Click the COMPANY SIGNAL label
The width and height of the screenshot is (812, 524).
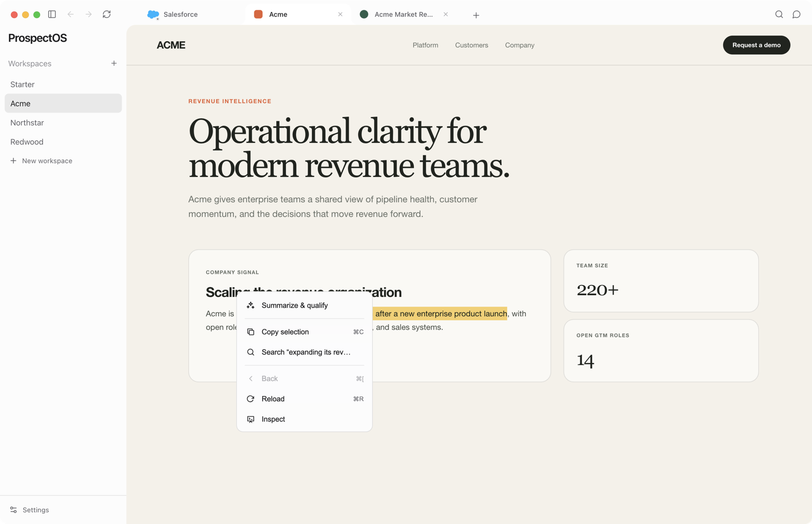[x=232, y=272]
